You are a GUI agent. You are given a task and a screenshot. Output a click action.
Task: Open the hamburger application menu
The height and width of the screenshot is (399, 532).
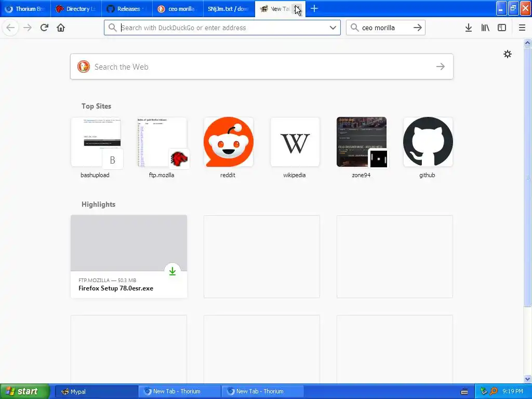522,28
